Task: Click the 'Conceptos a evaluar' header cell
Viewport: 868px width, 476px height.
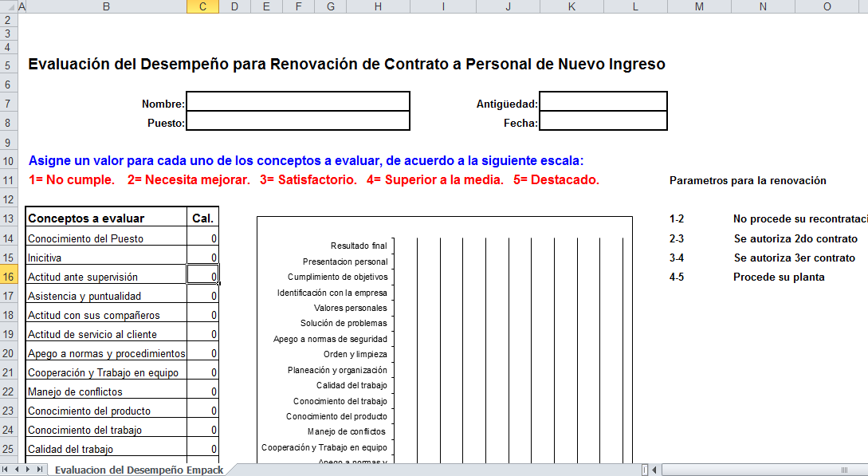Action: point(106,218)
